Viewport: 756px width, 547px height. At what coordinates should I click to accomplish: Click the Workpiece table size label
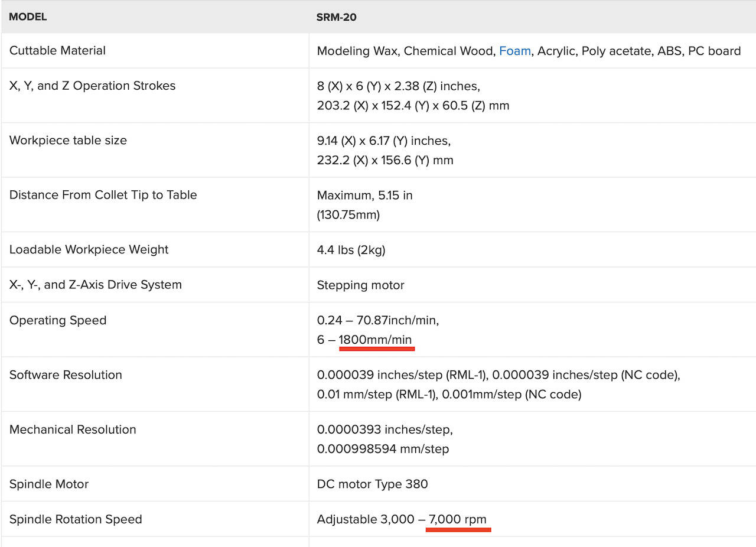coord(68,140)
